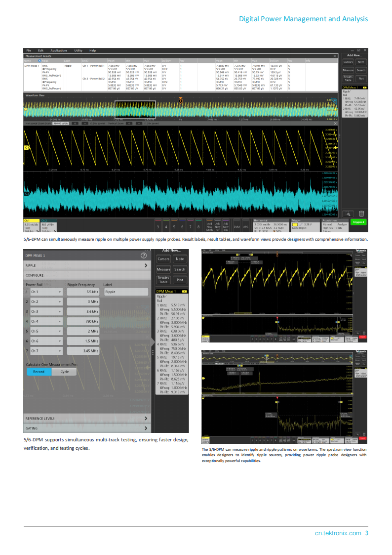The image size is (392, 555).
Task: Expand the REFERENCE LEVELS section
Action: point(87,419)
